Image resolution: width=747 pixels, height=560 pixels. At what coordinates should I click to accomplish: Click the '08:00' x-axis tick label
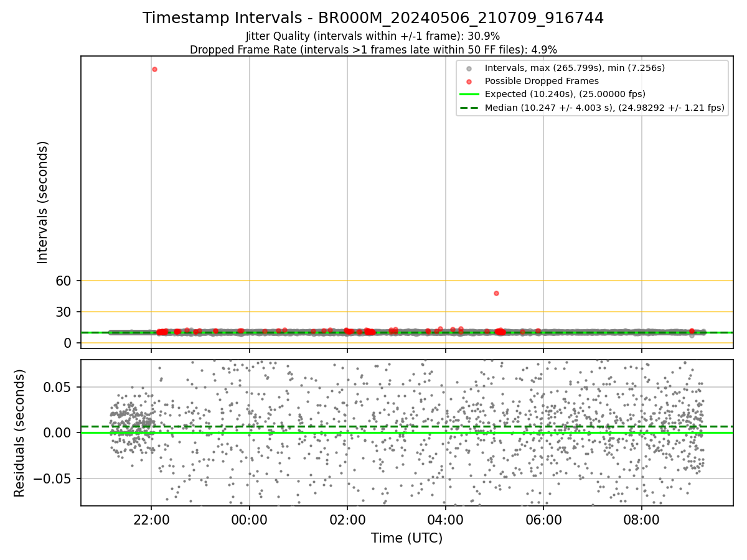click(x=642, y=520)
